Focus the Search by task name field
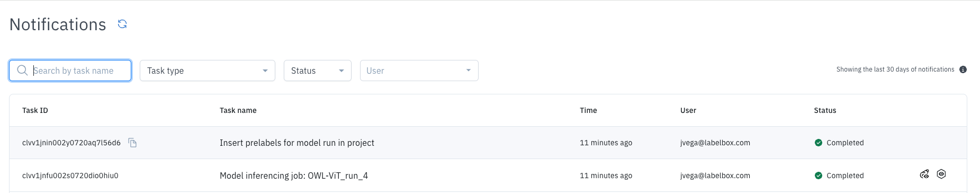The width and height of the screenshot is (980, 193). tap(70, 71)
